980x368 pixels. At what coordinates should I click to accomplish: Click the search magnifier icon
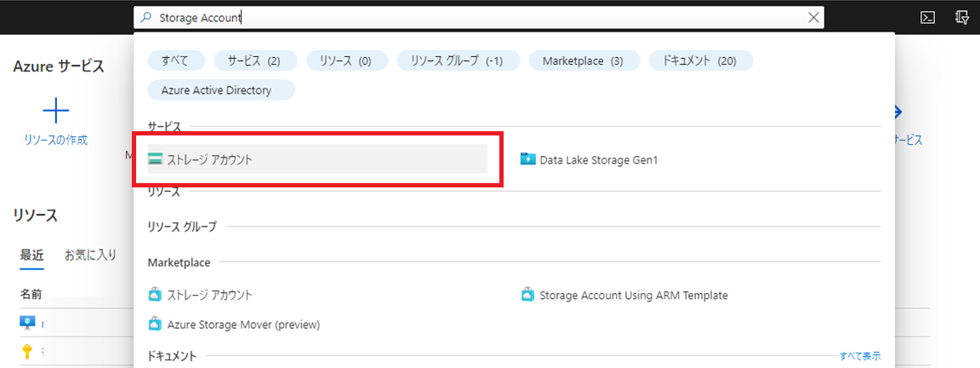tap(147, 18)
